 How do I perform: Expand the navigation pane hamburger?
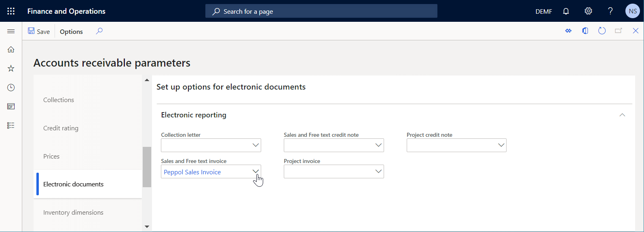click(11, 31)
